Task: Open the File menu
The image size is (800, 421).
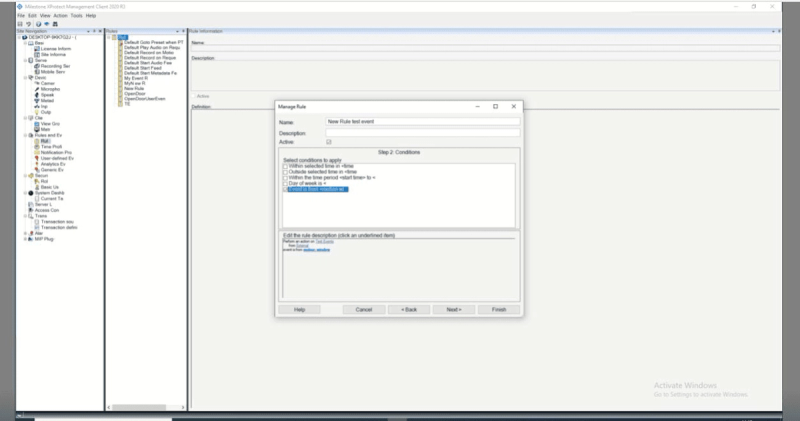Action: click(21, 16)
